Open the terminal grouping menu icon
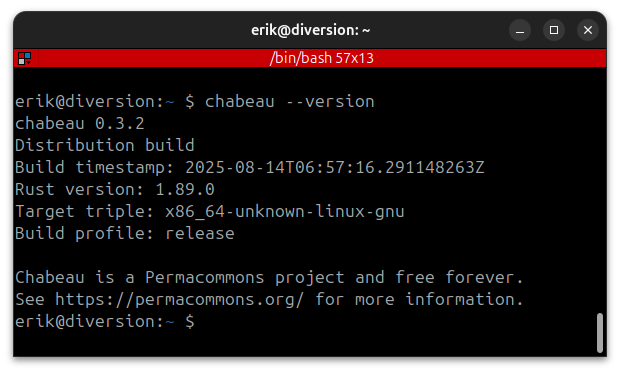This screenshot has height=373, width=620. pos(25,59)
